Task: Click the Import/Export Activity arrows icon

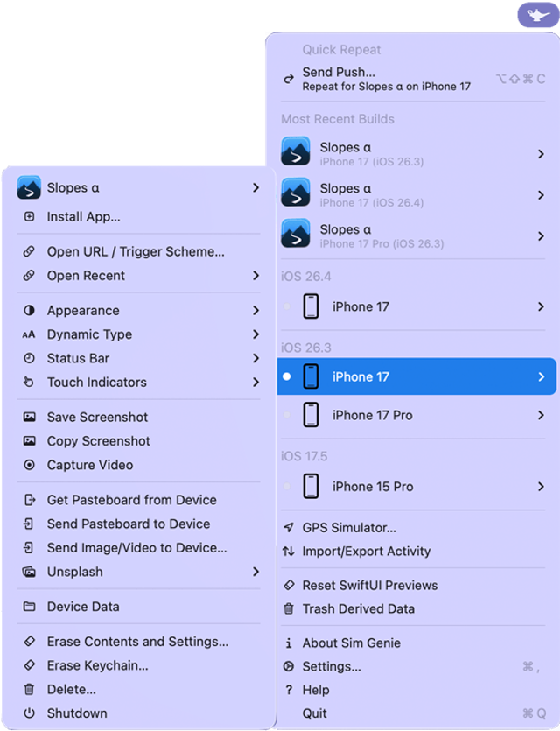Action: [x=289, y=551]
